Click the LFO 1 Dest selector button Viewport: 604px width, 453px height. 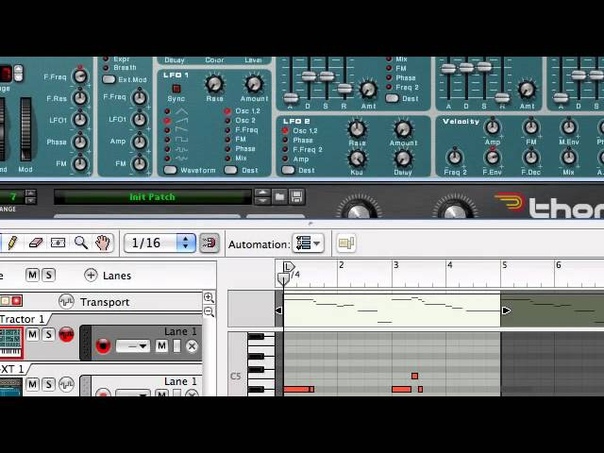(x=231, y=170)
